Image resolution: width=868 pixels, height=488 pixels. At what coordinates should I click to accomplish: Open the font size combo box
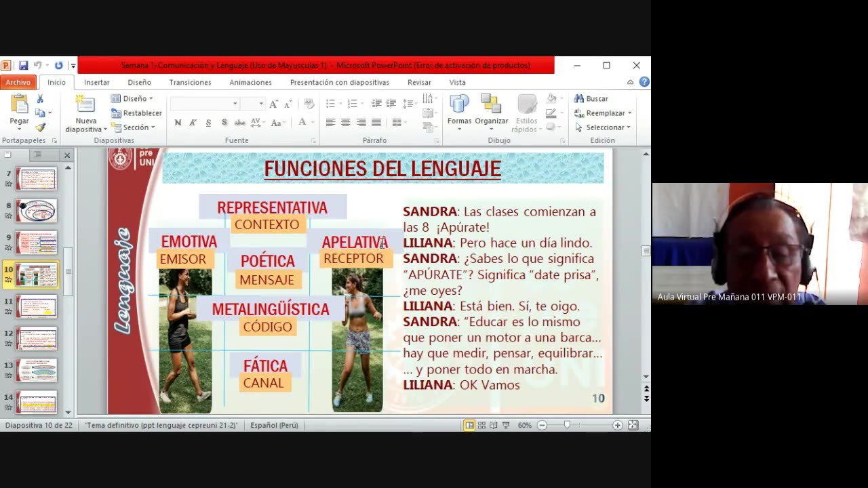tap(253, 104)
